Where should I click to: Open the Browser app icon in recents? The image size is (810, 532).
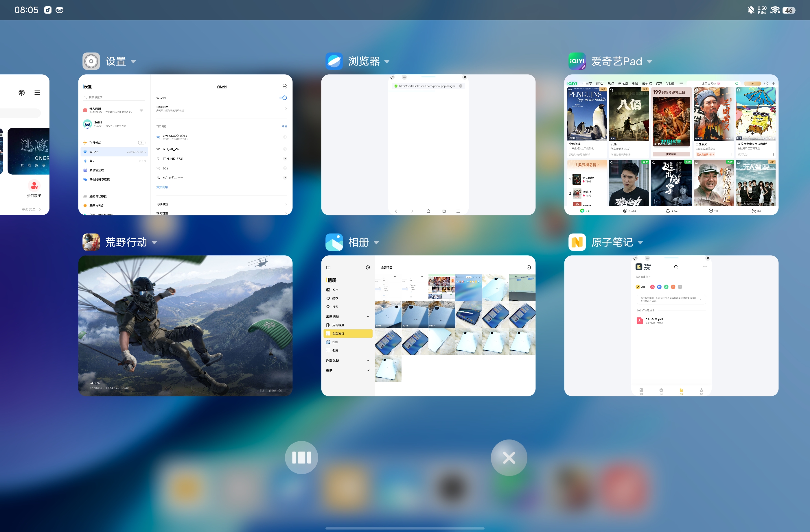pyautogui.click(x=334, y=61)
